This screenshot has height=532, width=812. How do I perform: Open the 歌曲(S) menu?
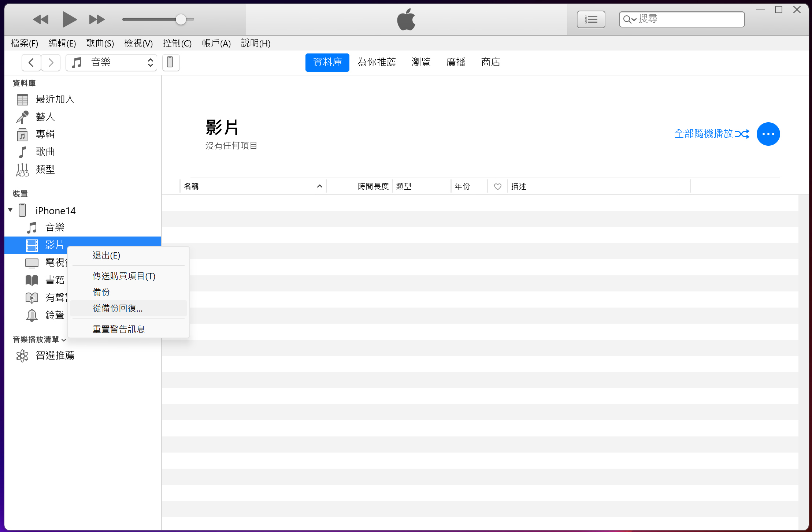tap(100, 43)
